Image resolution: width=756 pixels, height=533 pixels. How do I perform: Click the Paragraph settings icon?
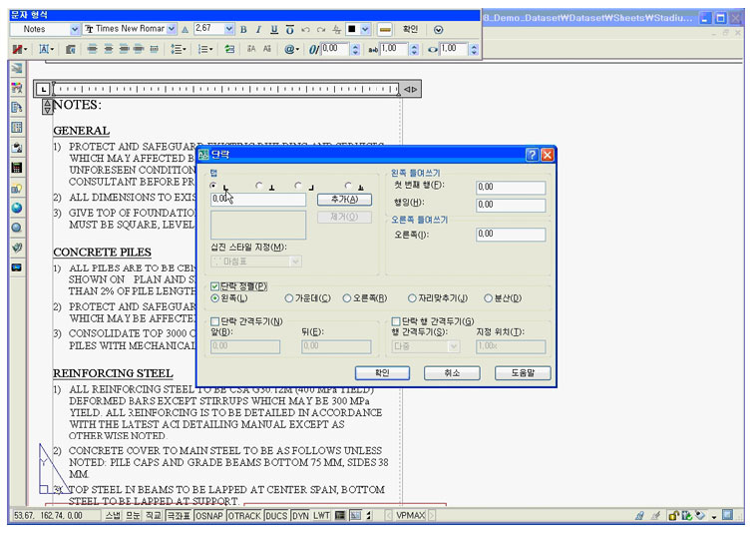coord(71,49)
